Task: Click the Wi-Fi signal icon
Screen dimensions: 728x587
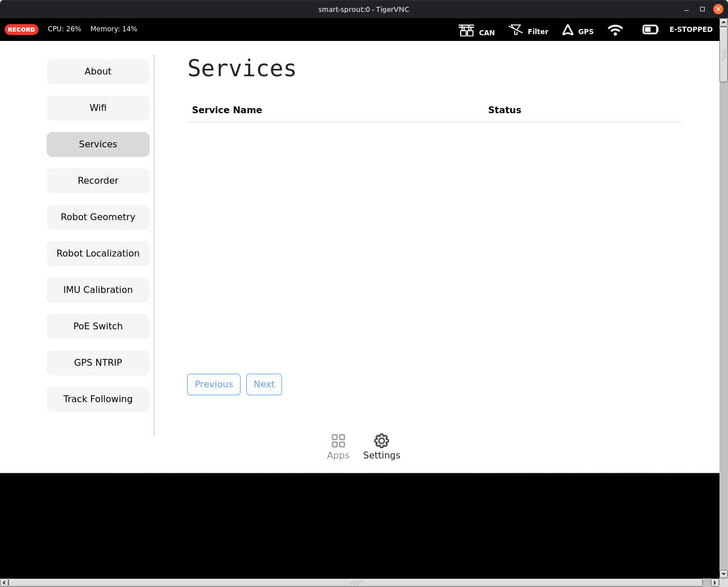Action: [615, 30]
